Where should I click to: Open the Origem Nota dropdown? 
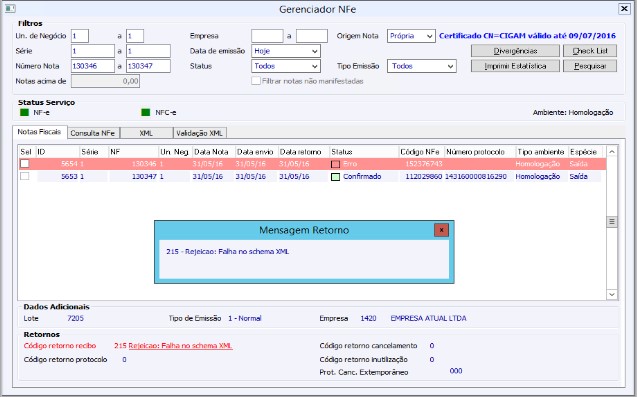pos(411,36)
